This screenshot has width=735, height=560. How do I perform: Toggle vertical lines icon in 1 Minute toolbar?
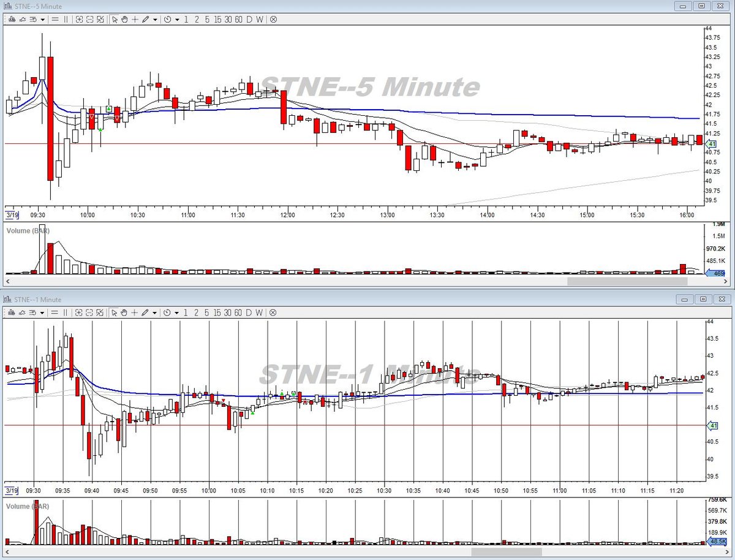[66, 312]
